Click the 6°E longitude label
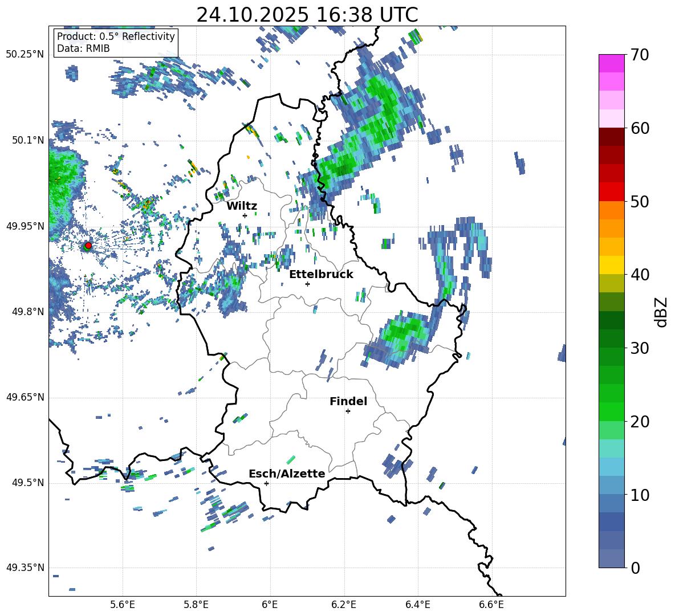The width and height of the screenshot is (675, 616). (270, 605)
